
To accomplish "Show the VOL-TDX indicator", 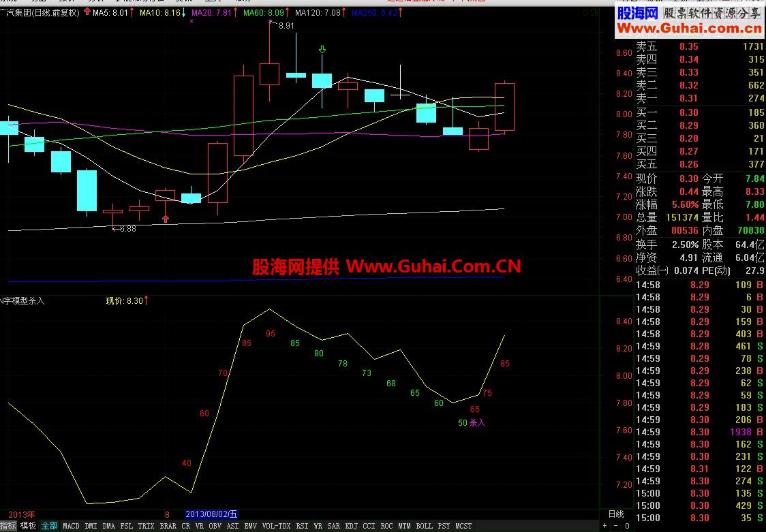I will (276, 526).
